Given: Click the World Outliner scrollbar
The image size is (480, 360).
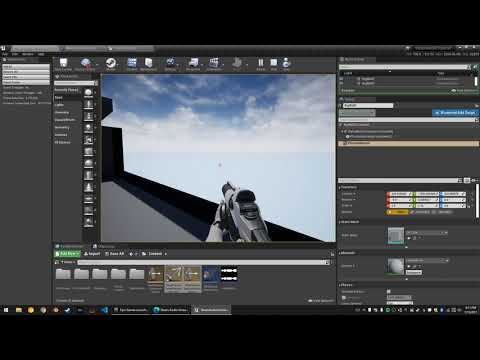Looking at the screenshot, I should click(476, 81).
